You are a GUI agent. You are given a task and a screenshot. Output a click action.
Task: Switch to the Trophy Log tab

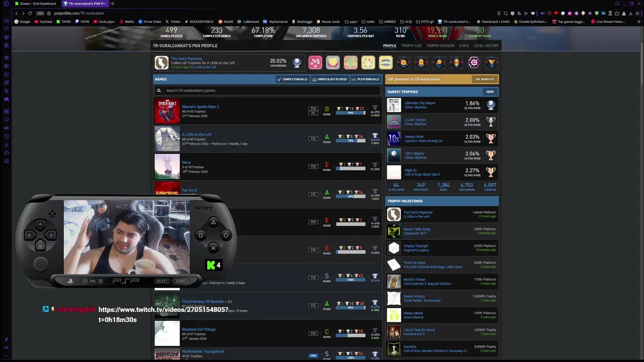click(411, 46)
